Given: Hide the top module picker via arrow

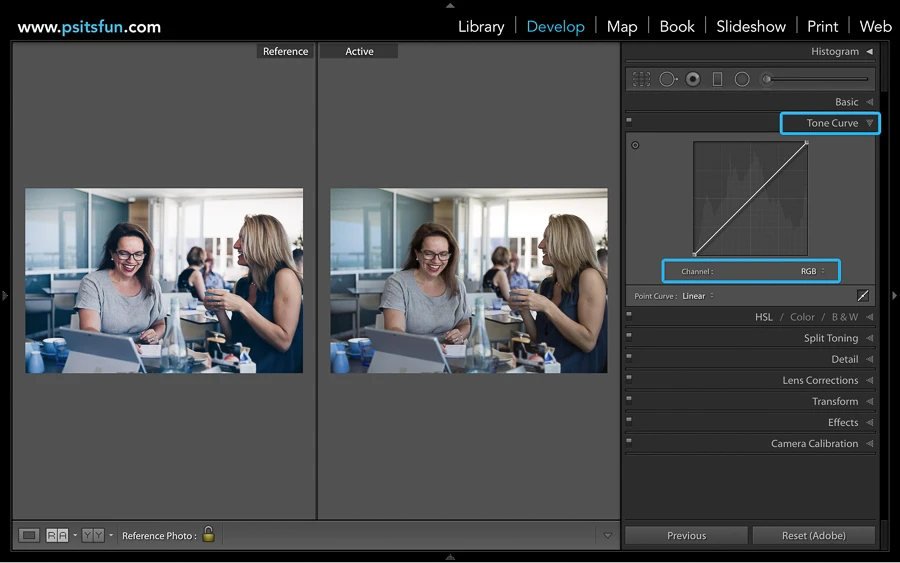Looking at the screenshot, I should click(450, 5).
